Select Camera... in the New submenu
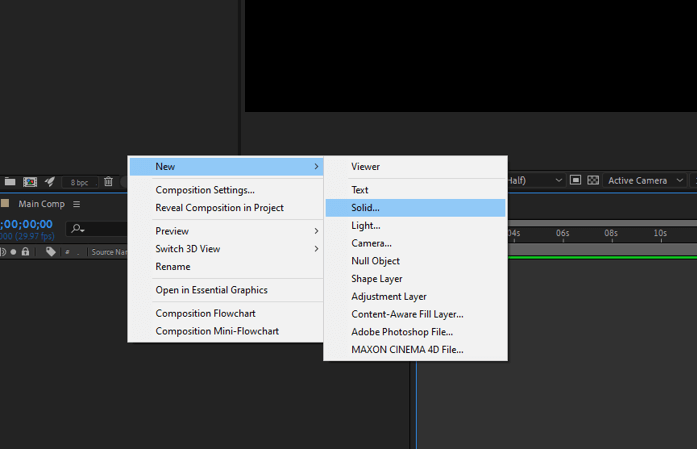 pyautogui.click(x=416, y=243)
